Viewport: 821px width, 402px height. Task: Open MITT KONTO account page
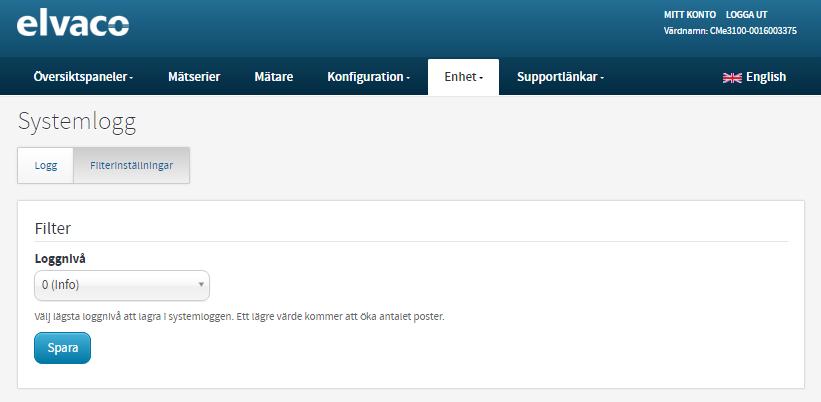[690, 15]
